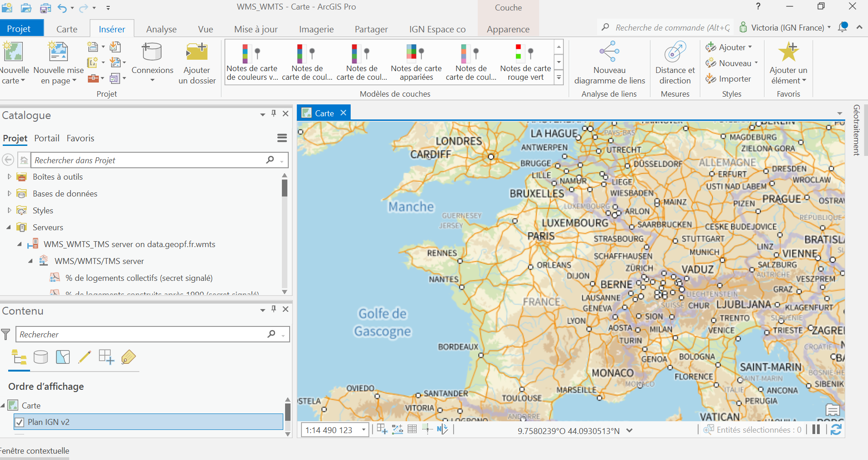Open the coordinate display format dropdown
The image size is (868, 460).
pyautogui.click(x=629, y=430)
